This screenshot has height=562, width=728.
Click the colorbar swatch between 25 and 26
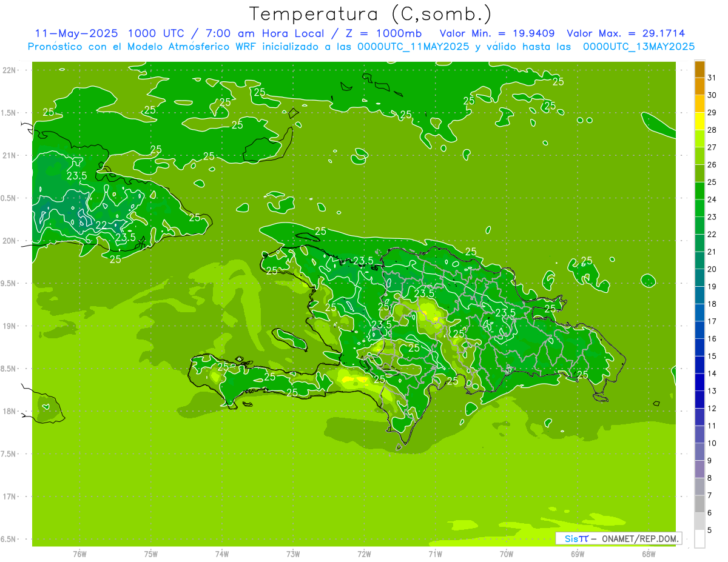pos(699,173)
